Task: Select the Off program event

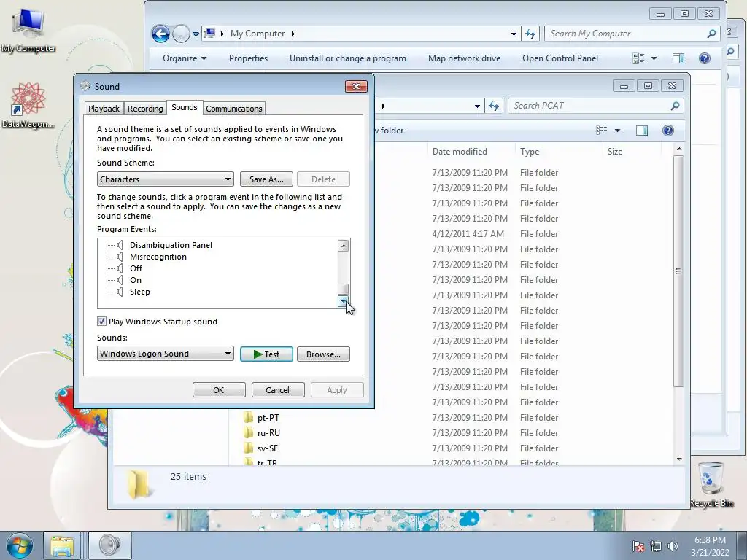Action: pos(136,268)
